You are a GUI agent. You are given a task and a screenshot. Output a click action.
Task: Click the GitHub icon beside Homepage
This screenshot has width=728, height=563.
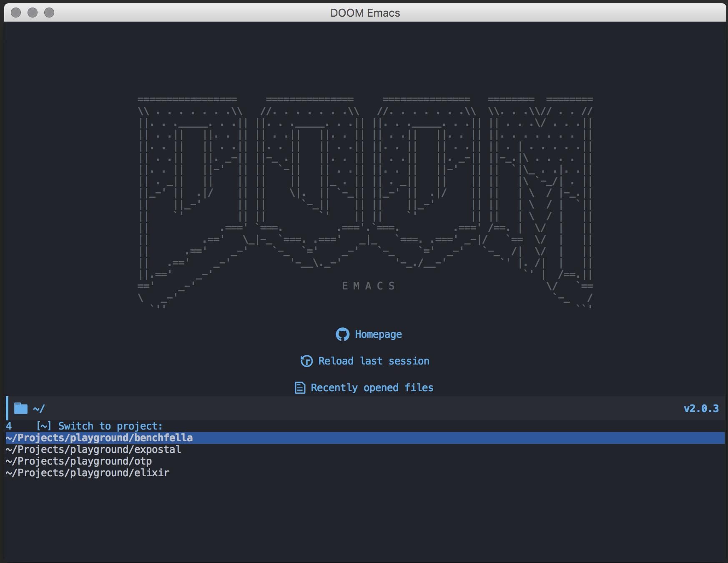tap(343, 334)
